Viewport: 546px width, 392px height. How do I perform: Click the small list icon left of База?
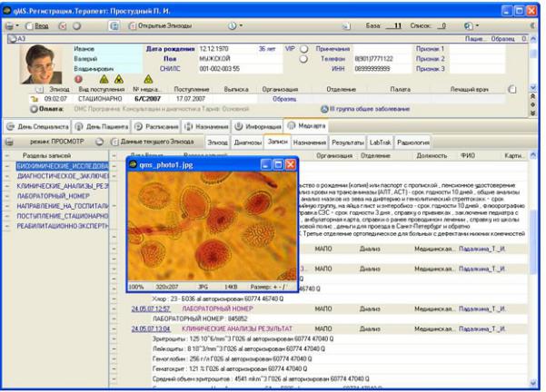pos(346,26)
